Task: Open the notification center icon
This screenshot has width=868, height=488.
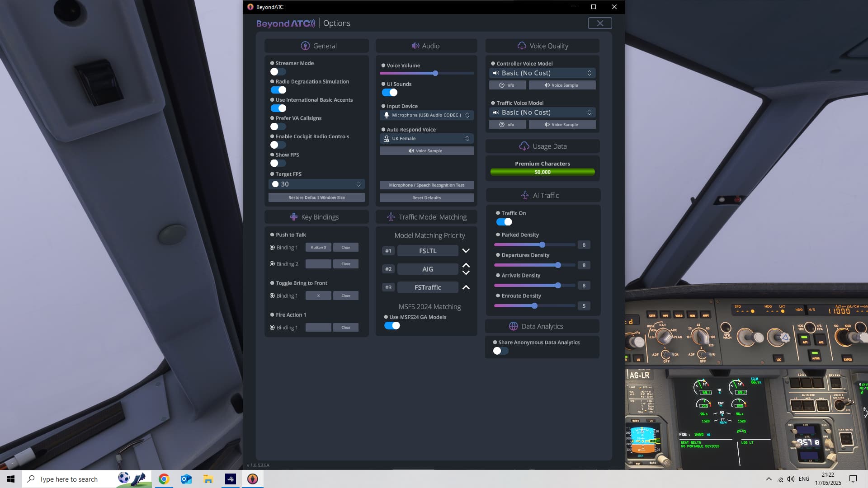Action: [853, 479]
